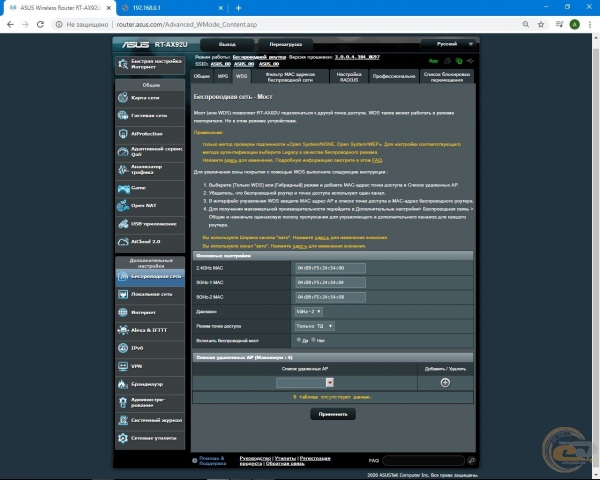600x480 pixels.
Task: Open AiProtection sidebar item
Action: point(150,134)
